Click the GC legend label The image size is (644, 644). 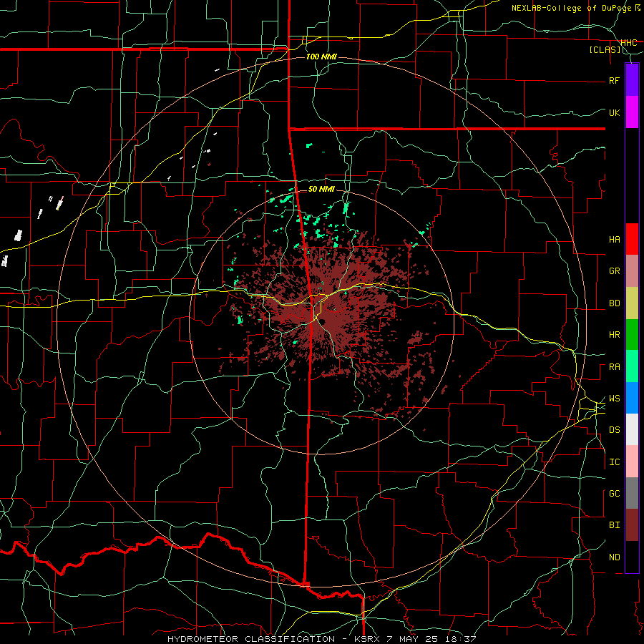[x=614, y=494]
